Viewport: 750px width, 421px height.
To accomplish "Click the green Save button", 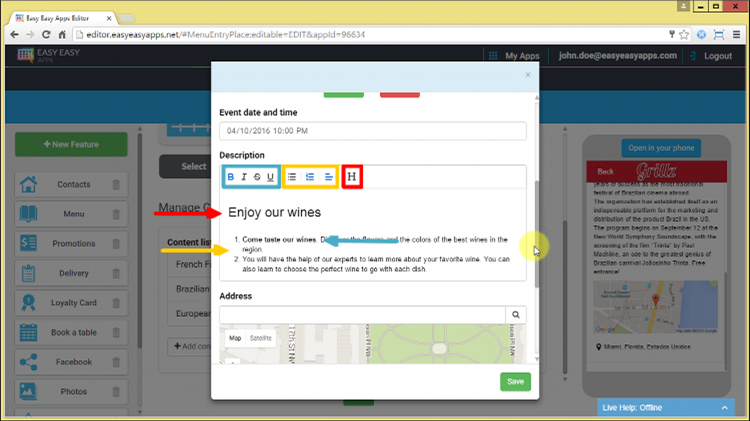I will 515,381.
